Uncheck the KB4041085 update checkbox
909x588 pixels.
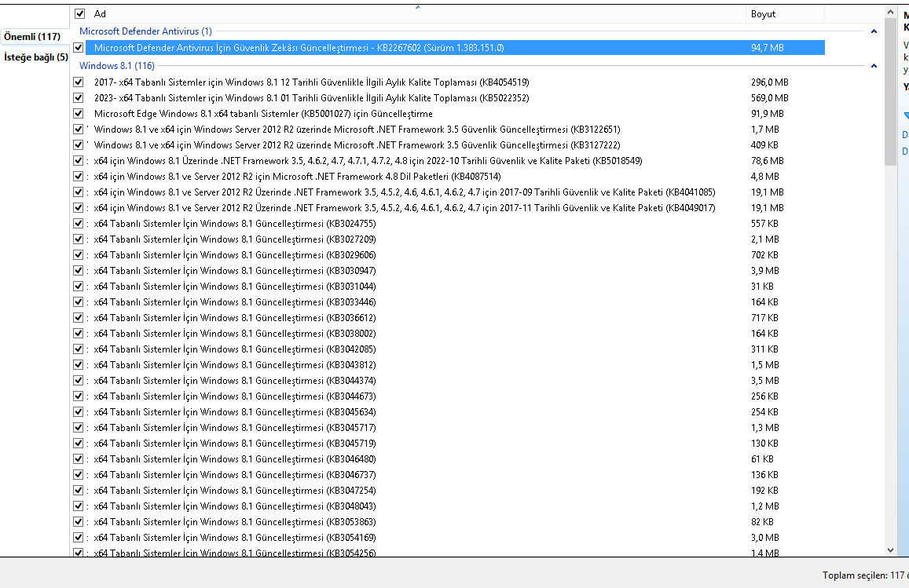[79, 192]
